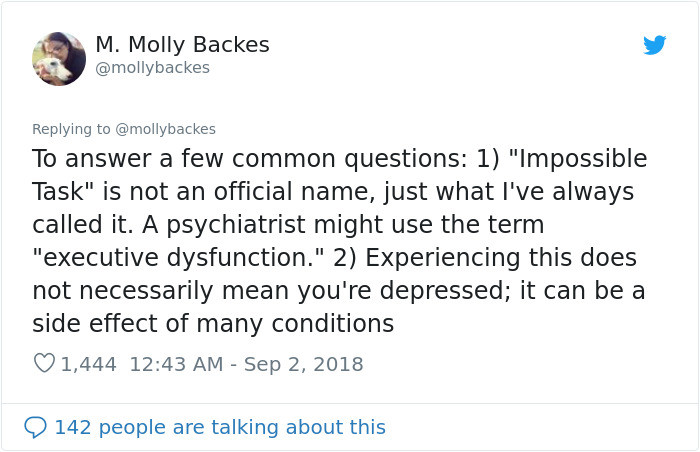Click the number 142 in the footer

pyautogui.click(x=73, y=427)
